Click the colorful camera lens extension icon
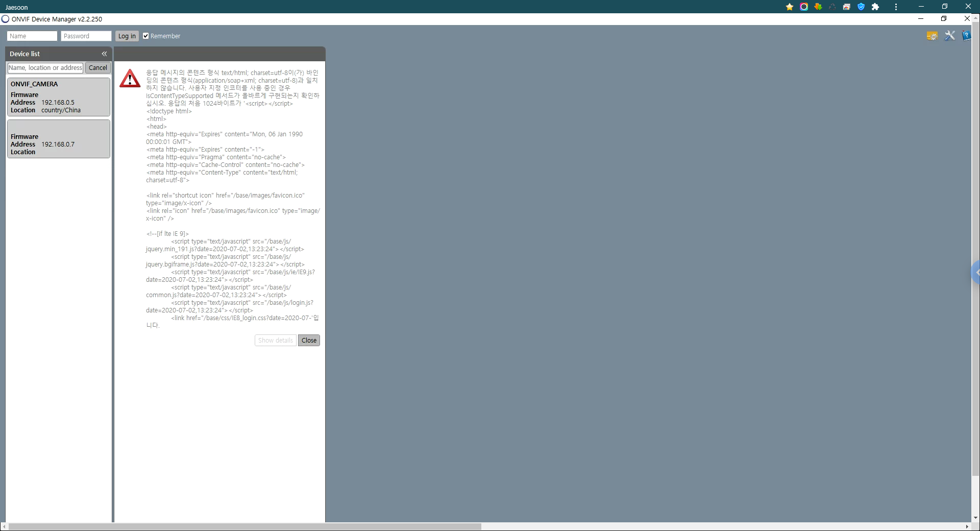The height and width of the screenshot is (531, 980). point(804,7)
